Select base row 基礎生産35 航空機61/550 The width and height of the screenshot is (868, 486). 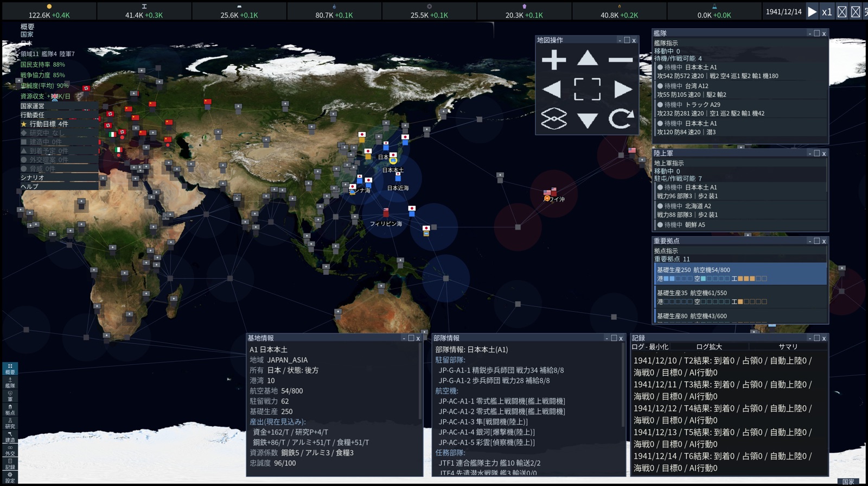pyautogui.click(x=741, y=297)
